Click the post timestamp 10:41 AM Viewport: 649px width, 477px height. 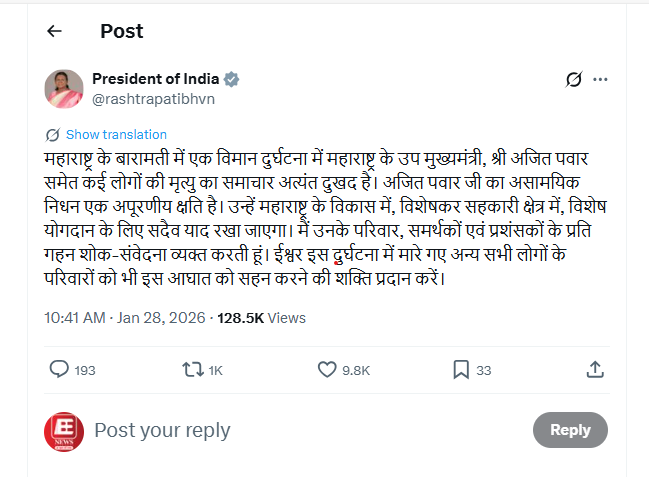(x=75, y=318)
